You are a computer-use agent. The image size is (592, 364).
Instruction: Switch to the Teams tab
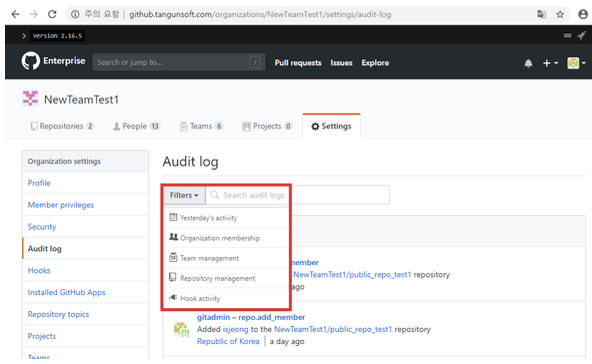coord(201,126)
